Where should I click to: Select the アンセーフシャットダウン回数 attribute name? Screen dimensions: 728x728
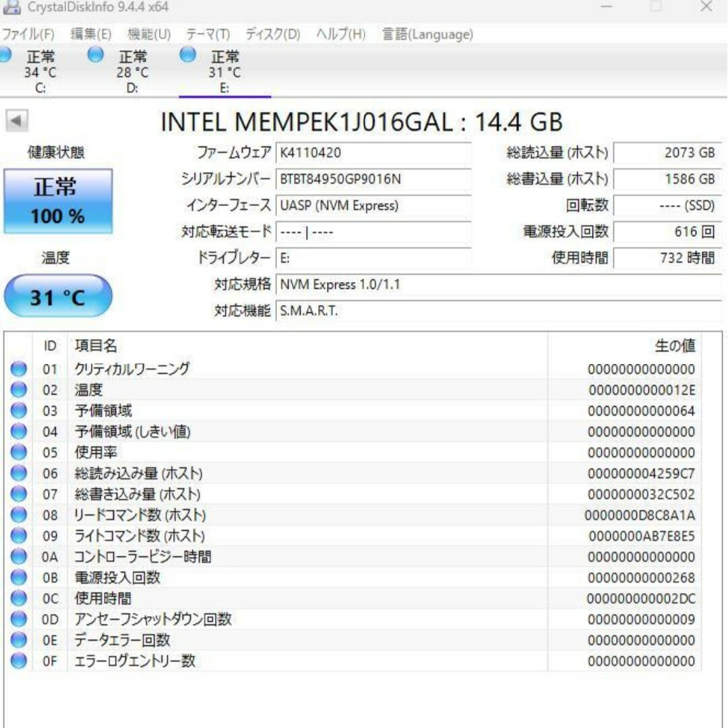[153, 619]
